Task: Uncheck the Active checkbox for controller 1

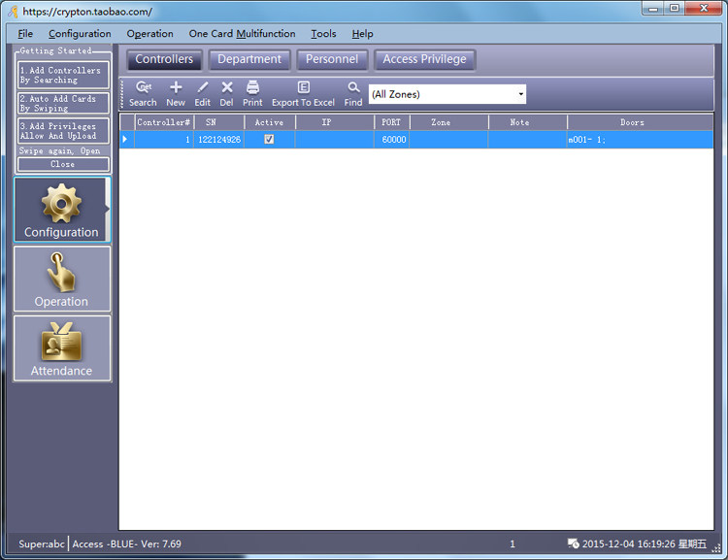Action: pos(269,140)
